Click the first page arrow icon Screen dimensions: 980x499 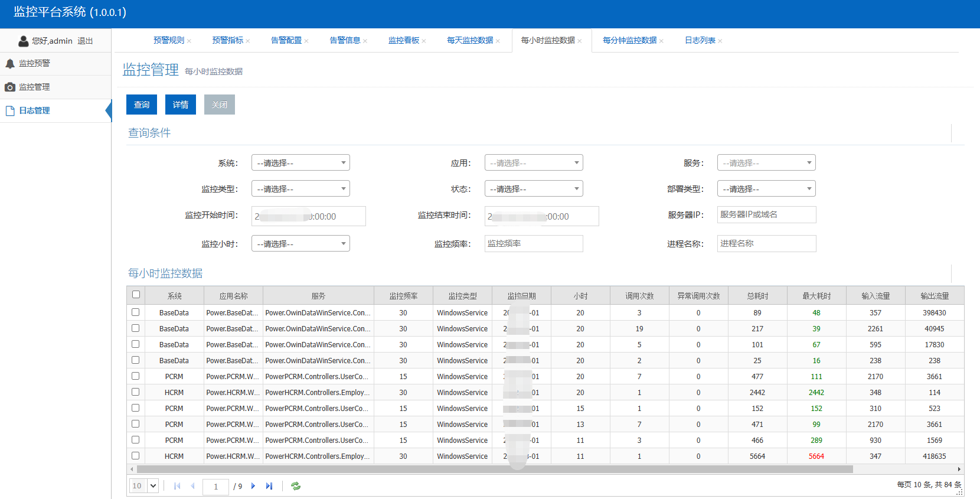[177, 486]
